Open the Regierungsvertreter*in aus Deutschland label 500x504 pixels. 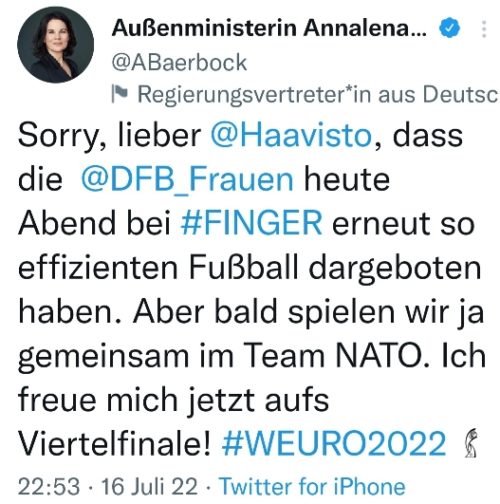pyautogui.click(x=317, y=94)
